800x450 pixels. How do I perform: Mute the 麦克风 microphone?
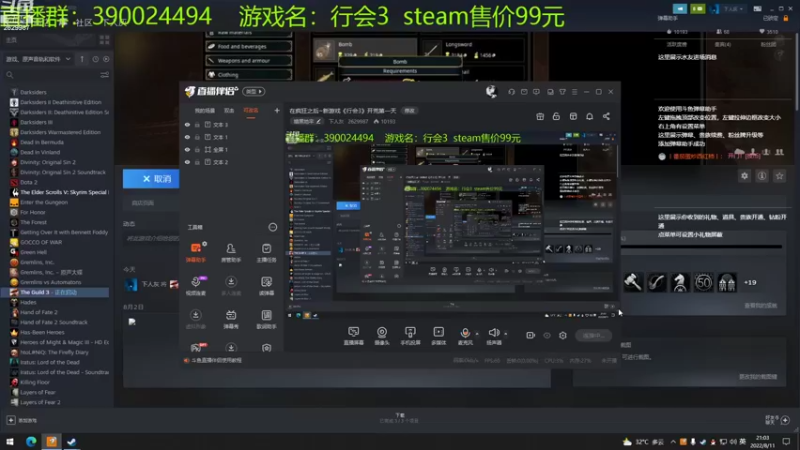tap(465, 336)
